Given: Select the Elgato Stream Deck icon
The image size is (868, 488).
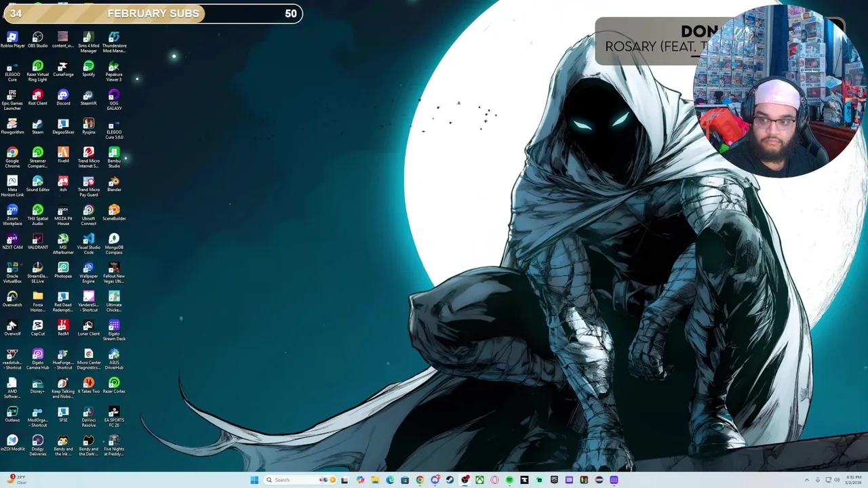Looking at the screenshot, I should (x=114, y=330).
